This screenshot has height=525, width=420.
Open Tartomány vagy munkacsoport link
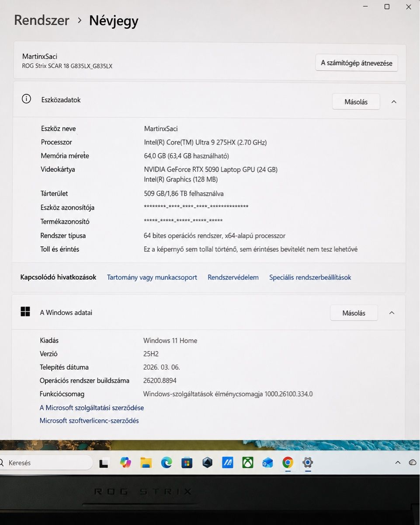(x=152, y=277)
